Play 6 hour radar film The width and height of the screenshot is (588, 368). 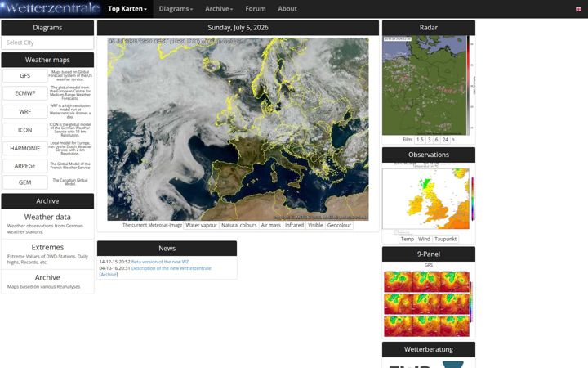coord(436,139)
